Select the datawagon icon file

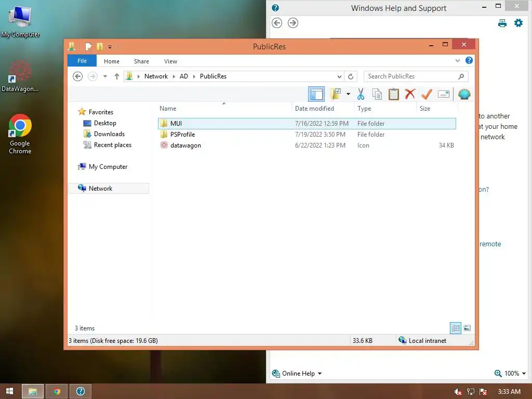[x=307, y=145]
